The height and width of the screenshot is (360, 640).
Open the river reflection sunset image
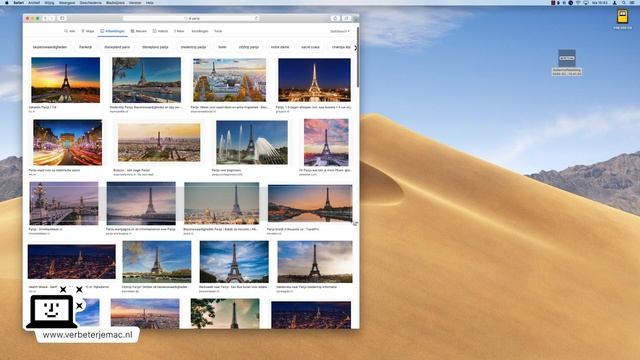pos(310,204)
